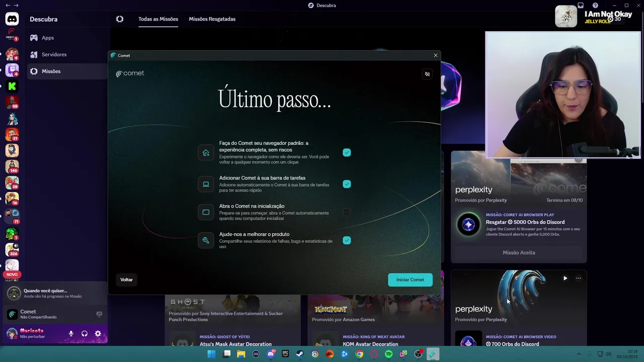Deafen headphones in Discord user panel

tap(85, 334)
